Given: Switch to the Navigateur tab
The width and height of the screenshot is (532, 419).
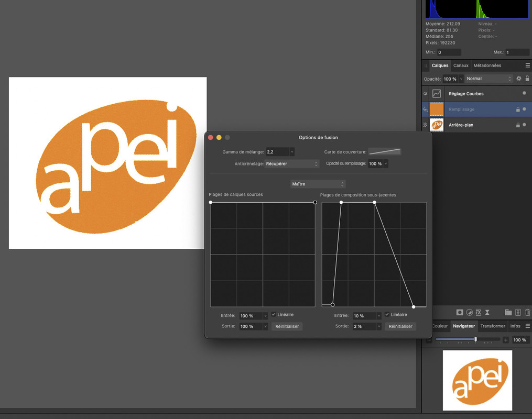Looking at the screenshot, I should 464,326.
